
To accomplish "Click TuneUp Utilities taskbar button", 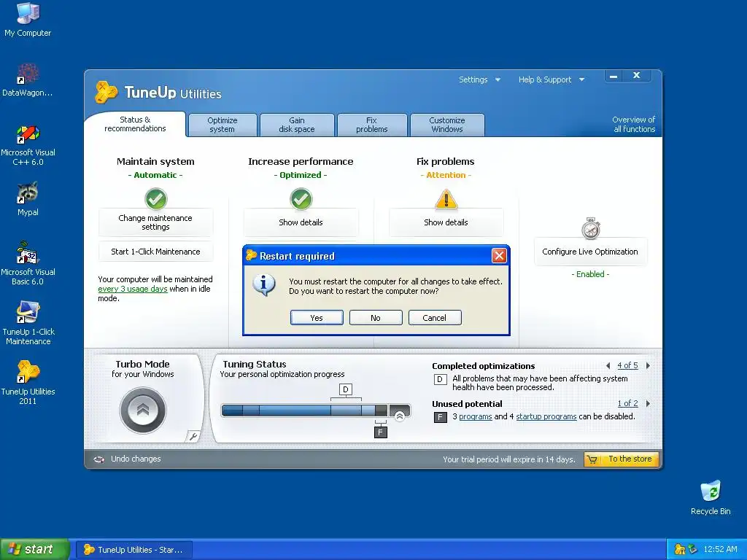I will [134, 550].
